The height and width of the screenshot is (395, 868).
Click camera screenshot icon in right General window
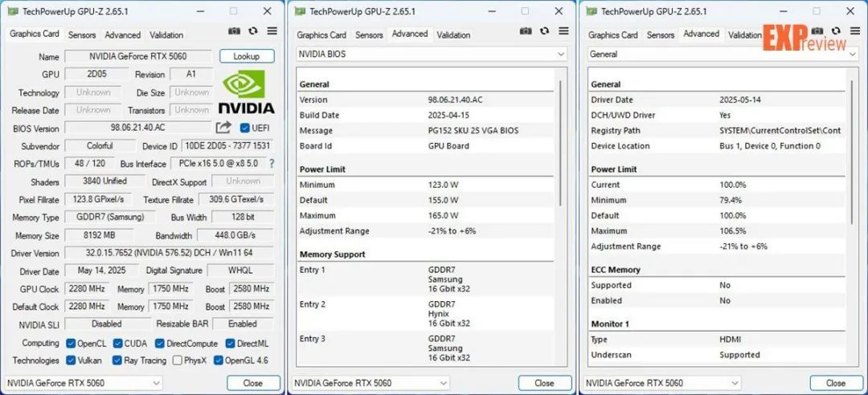coord(817,31)
